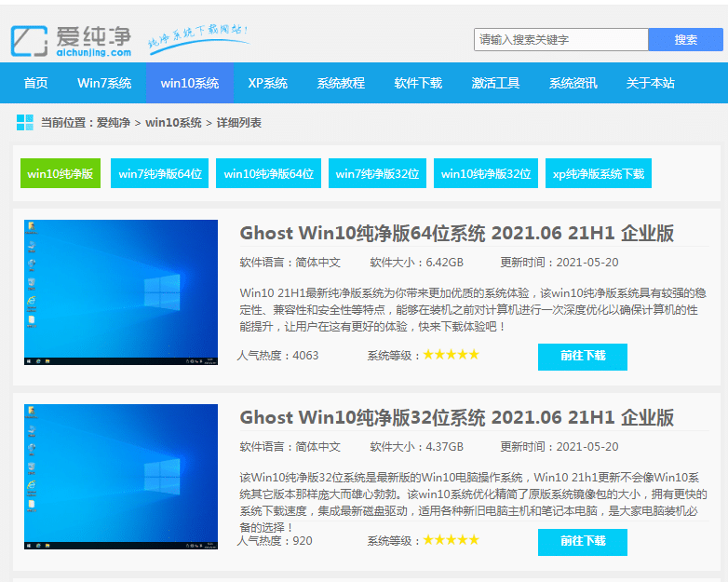Click the Windows tile icon beside 当前位置

click(x=24, y=123)
